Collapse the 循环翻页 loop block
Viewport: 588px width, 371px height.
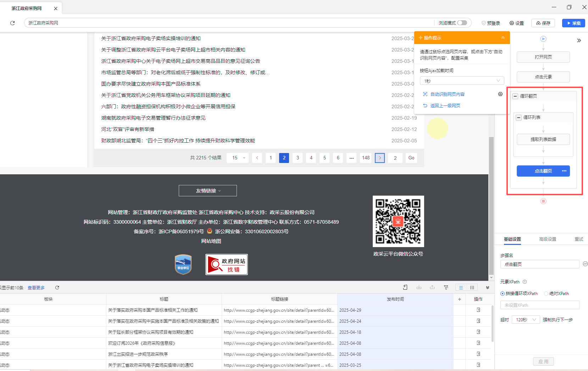[x=515, y=96]
